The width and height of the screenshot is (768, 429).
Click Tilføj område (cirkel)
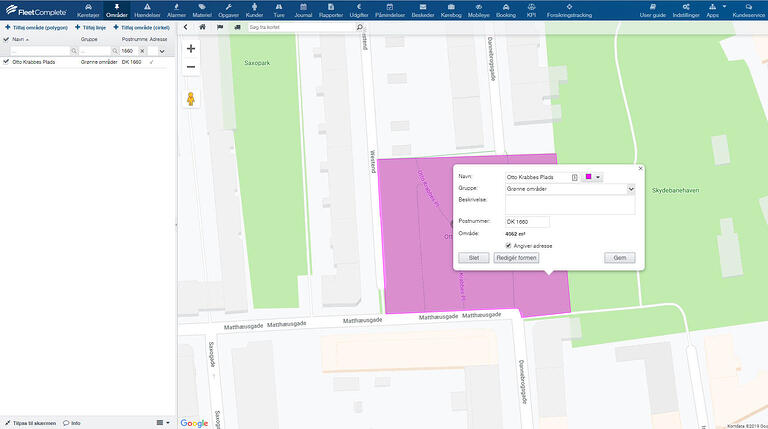(x=142, y=28)
